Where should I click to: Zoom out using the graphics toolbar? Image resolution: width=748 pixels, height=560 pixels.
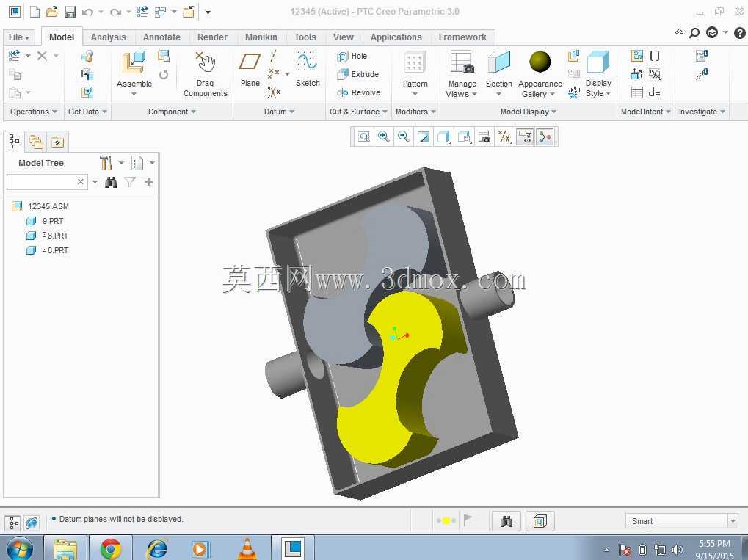pos(404,137)
